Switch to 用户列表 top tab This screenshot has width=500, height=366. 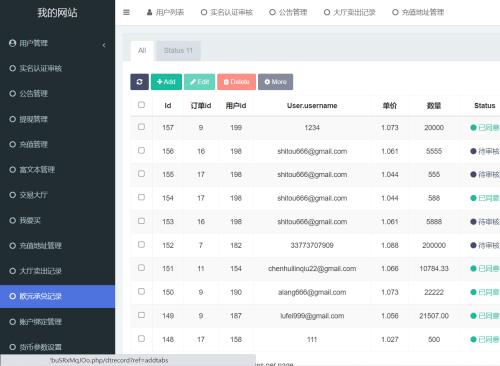165,12
